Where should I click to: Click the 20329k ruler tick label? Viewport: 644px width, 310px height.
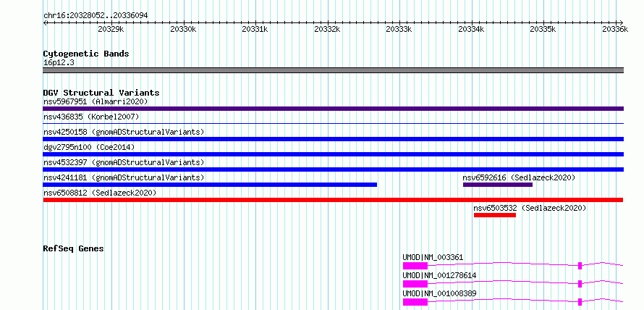point(111,29)
